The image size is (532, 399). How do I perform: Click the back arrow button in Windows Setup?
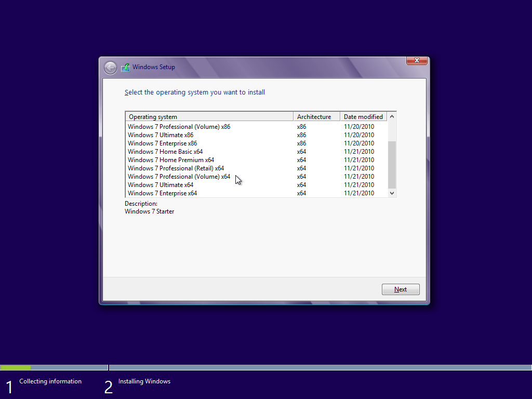[110, 68]
